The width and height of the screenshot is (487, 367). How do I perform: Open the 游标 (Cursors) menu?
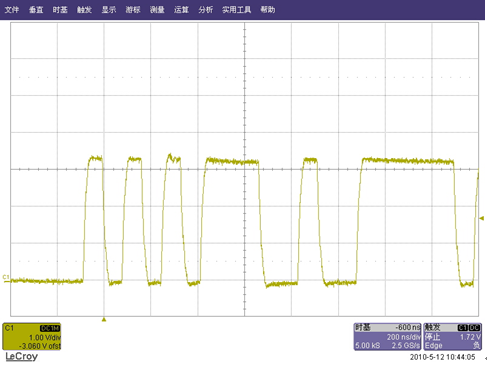tap(133, 10)
